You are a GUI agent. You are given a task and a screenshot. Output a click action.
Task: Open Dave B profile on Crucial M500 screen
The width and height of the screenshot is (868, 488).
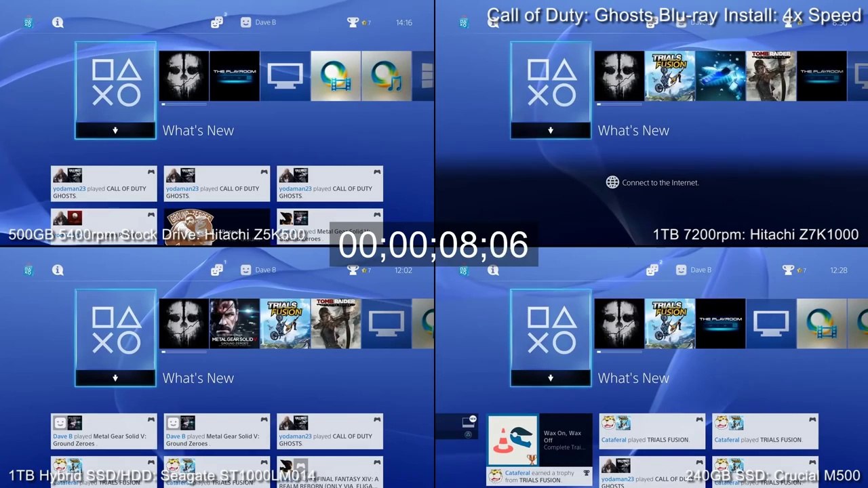pos(694,270)
